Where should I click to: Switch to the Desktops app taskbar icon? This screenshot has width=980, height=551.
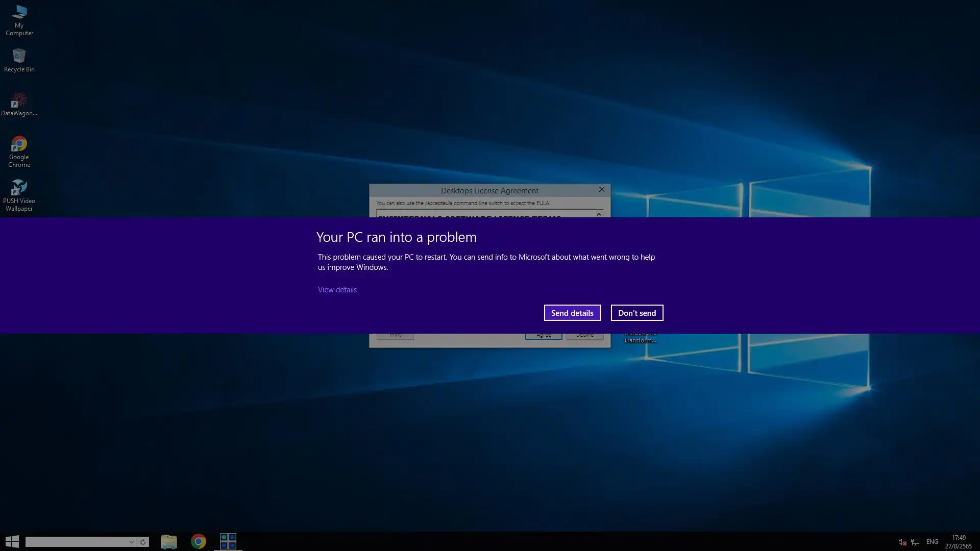pos(228,541)
